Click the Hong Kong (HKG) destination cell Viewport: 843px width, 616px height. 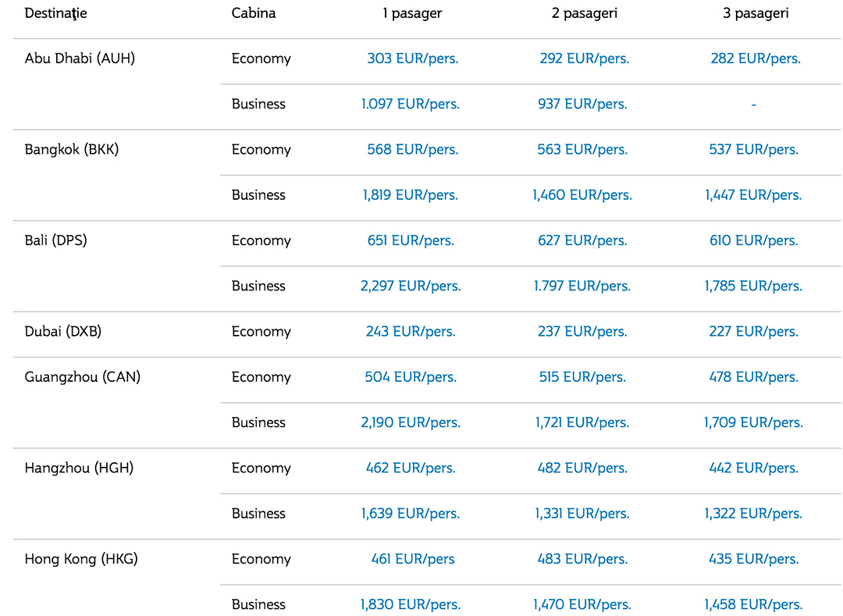click(x=81, y=560)
